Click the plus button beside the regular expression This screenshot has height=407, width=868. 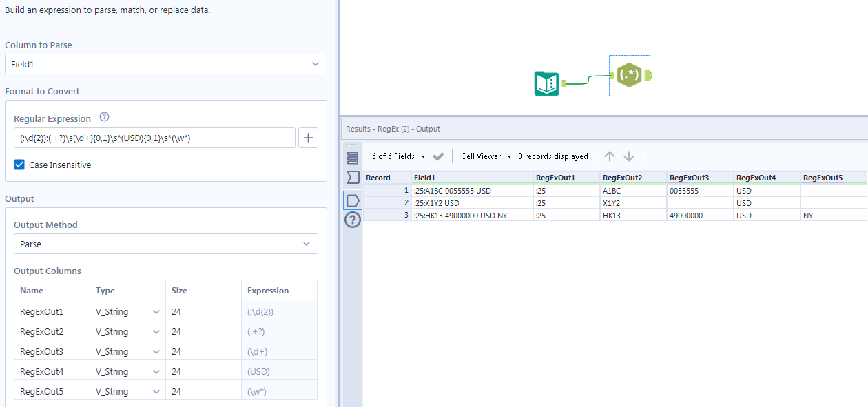click(308, 138)
